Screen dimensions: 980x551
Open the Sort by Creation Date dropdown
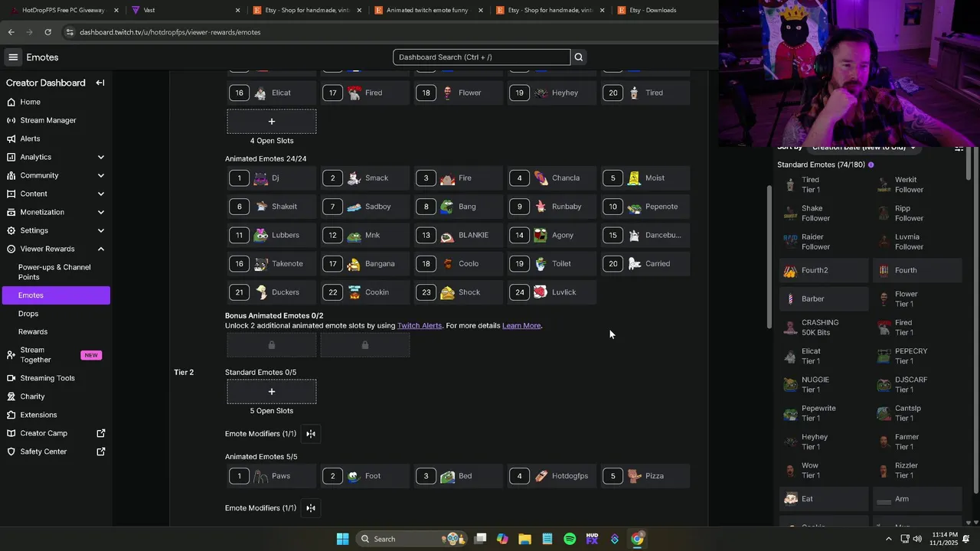click(x=864, y=147)
